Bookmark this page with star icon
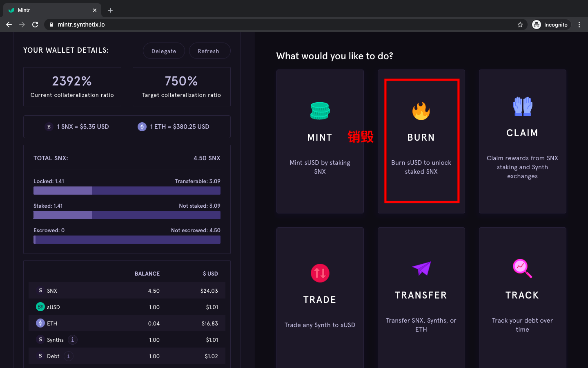 point(520,25)
